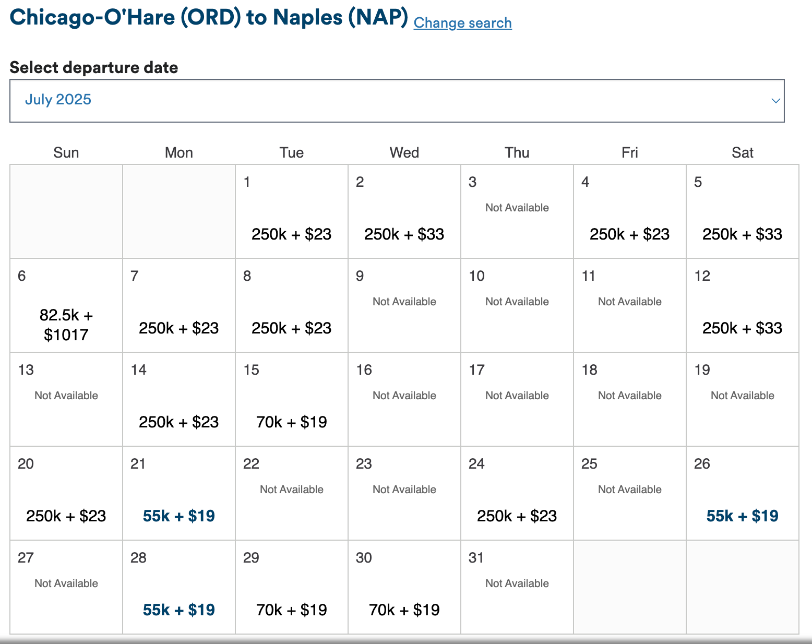Select July 28 fare 55k + $19

tap(178, 610)
